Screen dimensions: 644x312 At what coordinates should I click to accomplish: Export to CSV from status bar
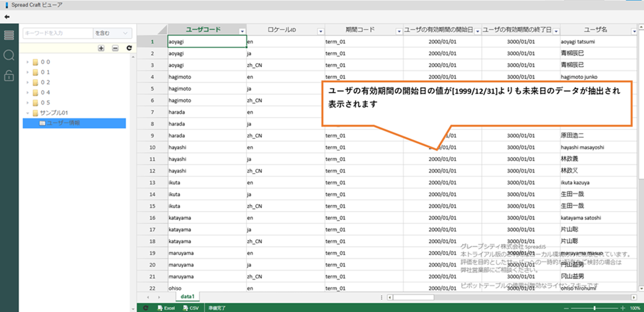click(x=191, y=308)
